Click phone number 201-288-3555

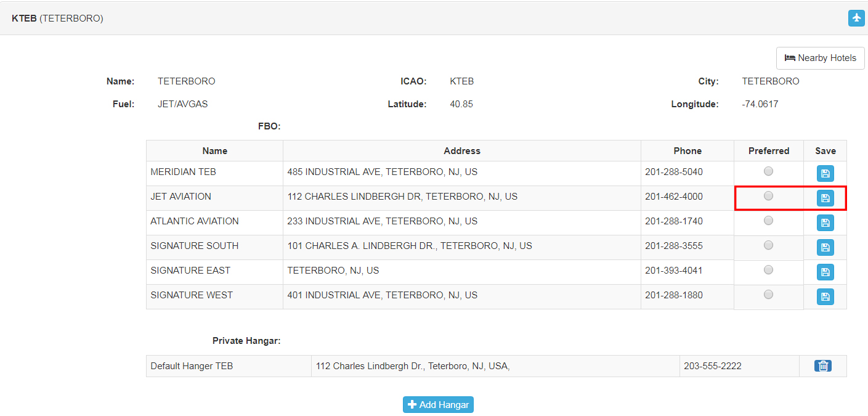coord(674,246)
